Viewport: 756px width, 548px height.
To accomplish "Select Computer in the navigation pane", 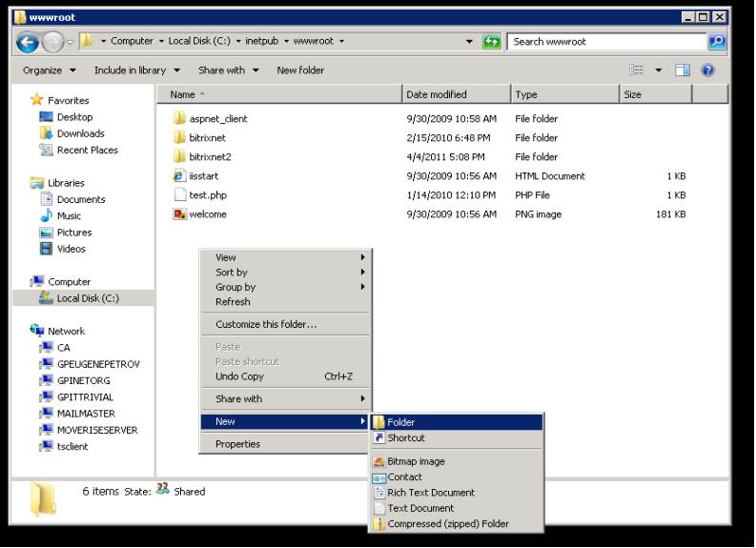I will pos(69,282).
